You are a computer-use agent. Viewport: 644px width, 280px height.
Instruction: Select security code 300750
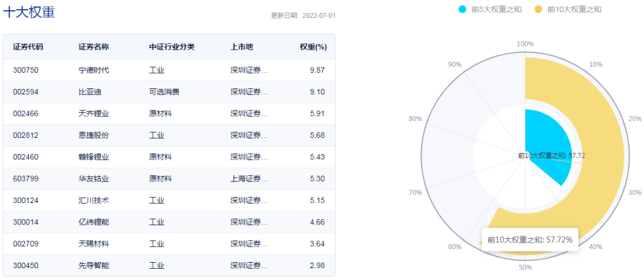pos(26,70)
